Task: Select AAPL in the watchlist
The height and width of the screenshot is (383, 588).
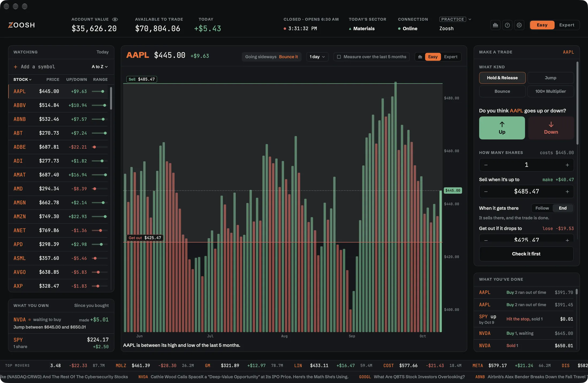Action: tap(59, 91)
